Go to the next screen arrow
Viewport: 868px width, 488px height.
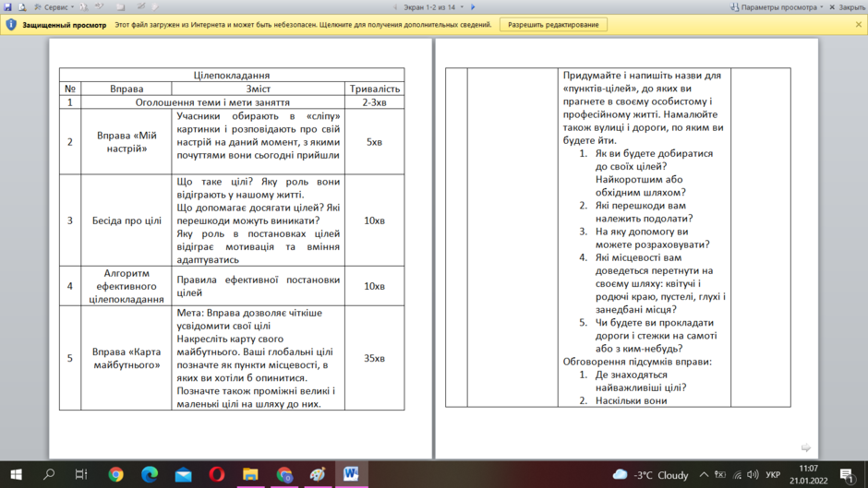pos(473,7)
